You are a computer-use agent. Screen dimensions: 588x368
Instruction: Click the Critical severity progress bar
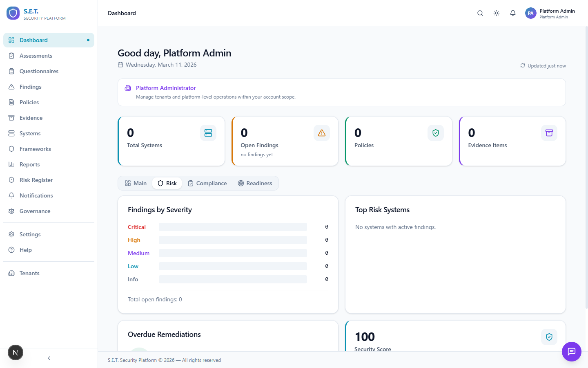coord(233,227)
